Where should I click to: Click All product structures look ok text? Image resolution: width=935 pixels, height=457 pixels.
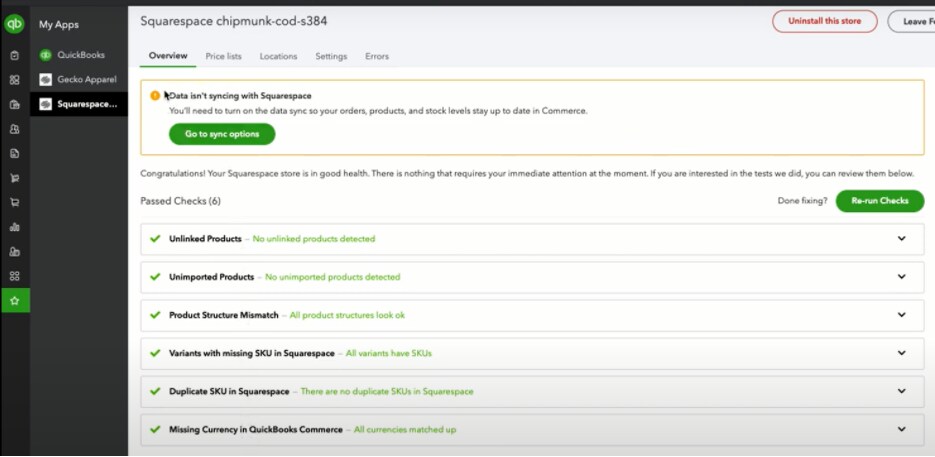(347, 315)
